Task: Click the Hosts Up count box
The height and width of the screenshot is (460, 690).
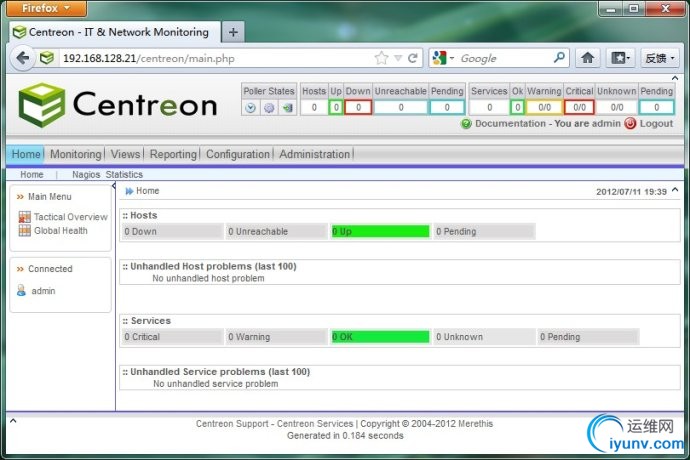Action: (x=336, y=107)
